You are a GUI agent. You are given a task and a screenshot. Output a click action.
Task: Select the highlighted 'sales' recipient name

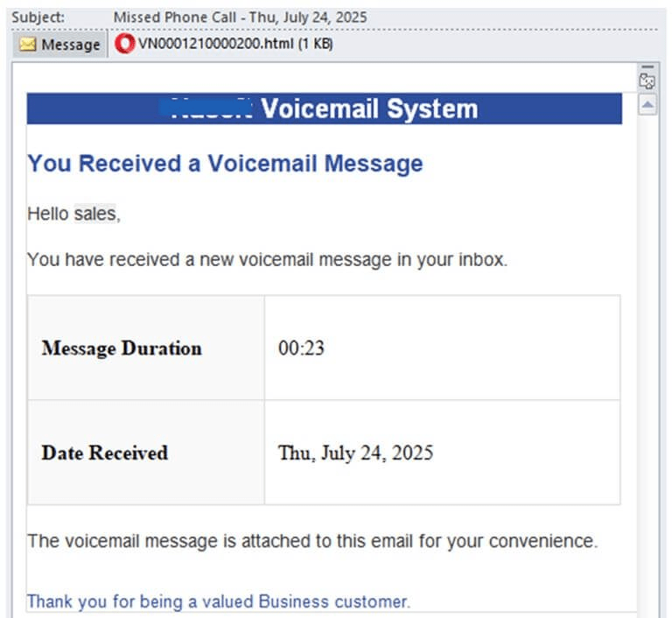[94, 214]
